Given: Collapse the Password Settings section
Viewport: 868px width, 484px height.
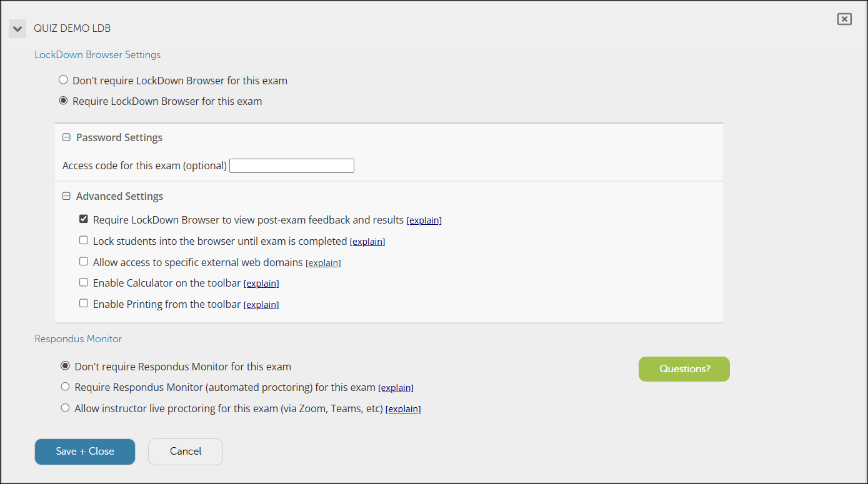Looking at the screenshot, I should (x=66, y=137).
